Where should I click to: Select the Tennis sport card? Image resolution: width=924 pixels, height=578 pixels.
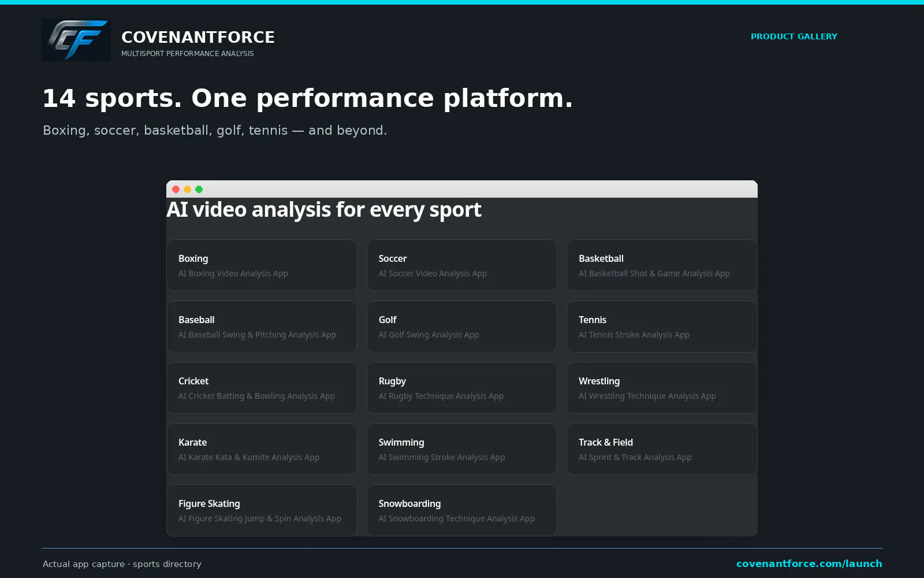coord(662,327)
